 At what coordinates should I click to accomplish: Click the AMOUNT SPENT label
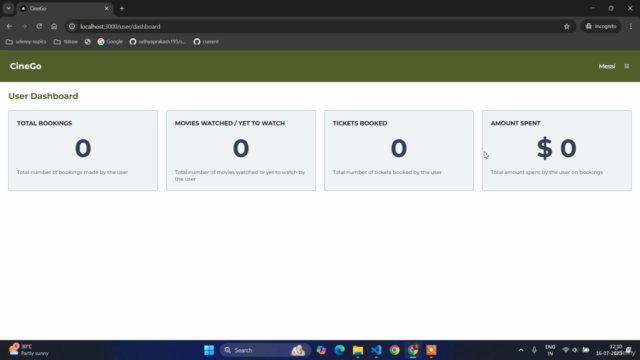[x=515, y=123]
